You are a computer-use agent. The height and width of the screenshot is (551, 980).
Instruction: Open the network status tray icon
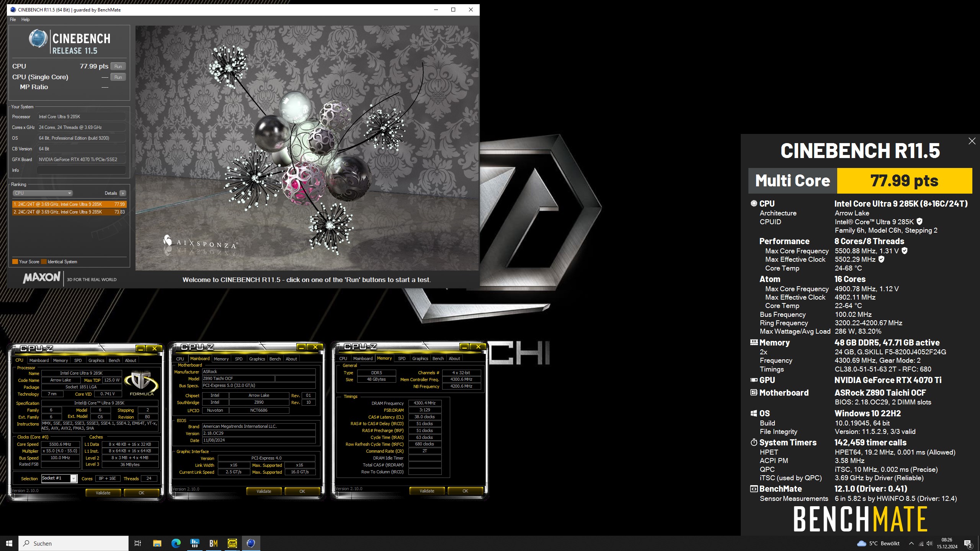(921, 544)
